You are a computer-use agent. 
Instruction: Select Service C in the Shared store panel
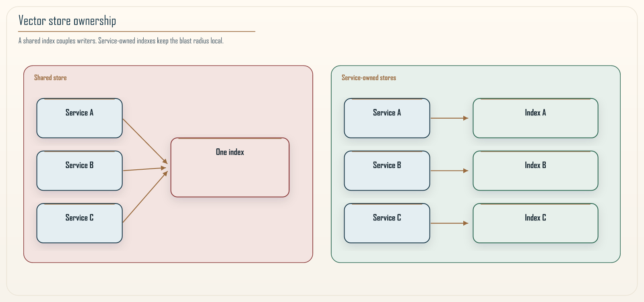pyautogui.click(x=79, y=223)
